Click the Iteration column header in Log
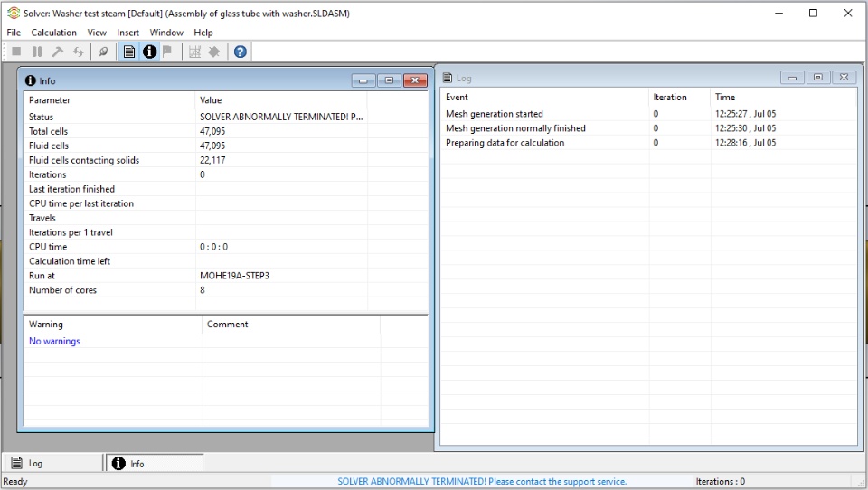 click(679, 98)
